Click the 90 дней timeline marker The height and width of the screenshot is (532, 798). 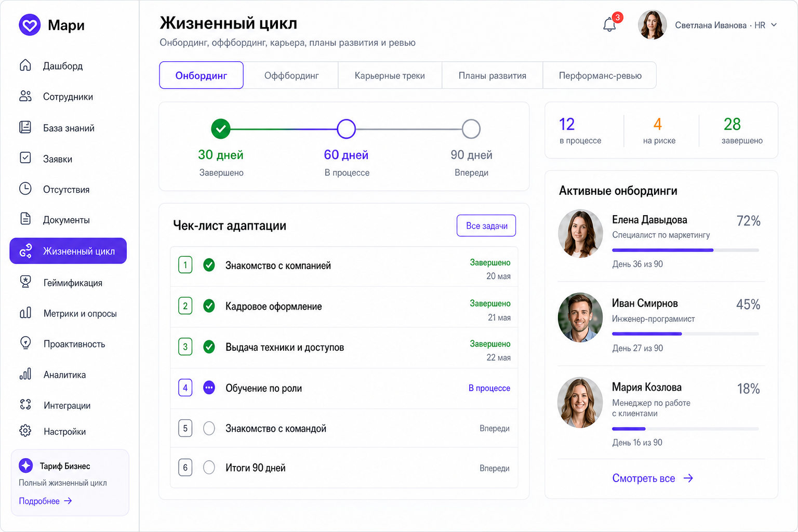[x=471, y=129]
